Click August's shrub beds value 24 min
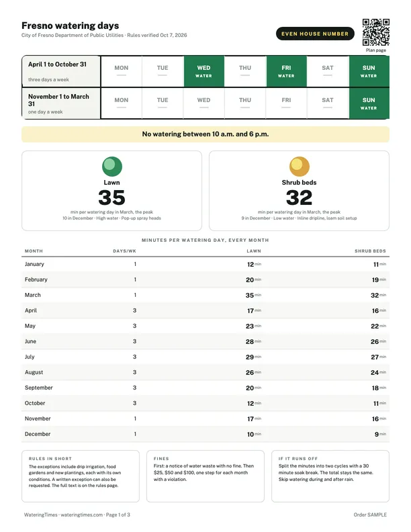411x532 pixels. tap(378, 373)
